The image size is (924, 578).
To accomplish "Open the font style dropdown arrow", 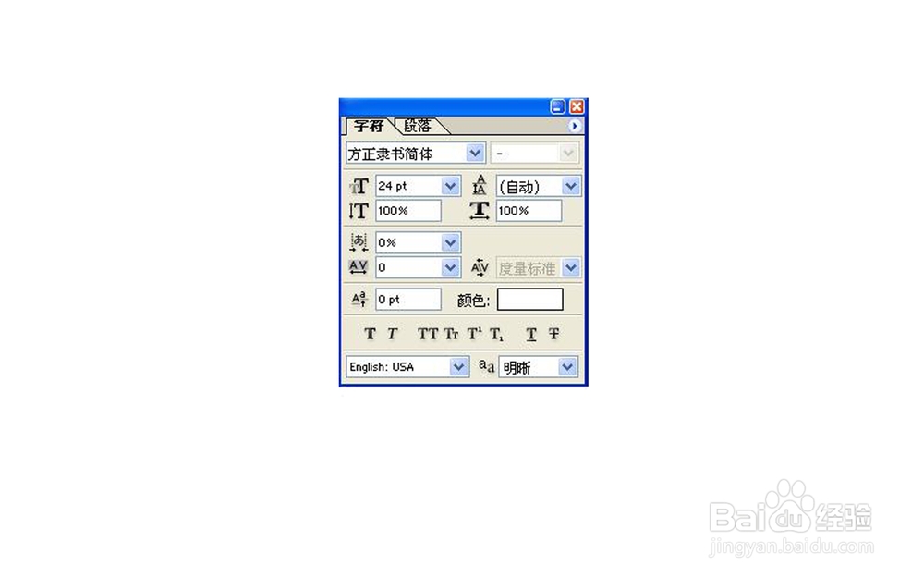I will [568, 154].
